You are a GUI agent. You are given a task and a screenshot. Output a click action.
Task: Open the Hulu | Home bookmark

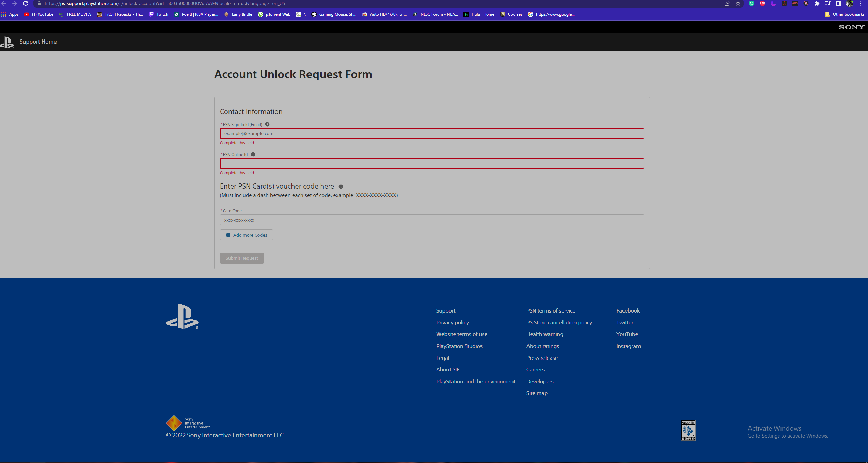479,14
